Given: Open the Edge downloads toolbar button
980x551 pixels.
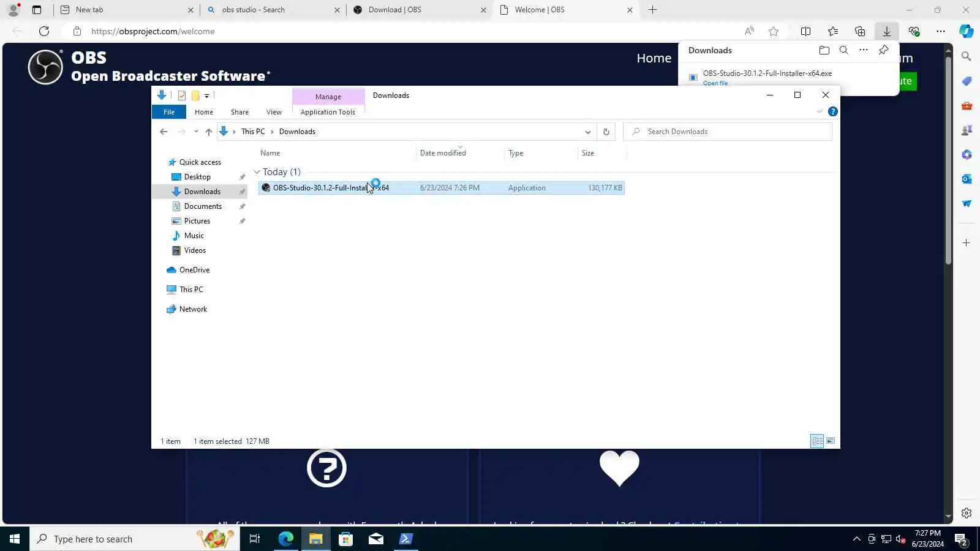Looking at the screenshot, I should click(x=886, y=31).
